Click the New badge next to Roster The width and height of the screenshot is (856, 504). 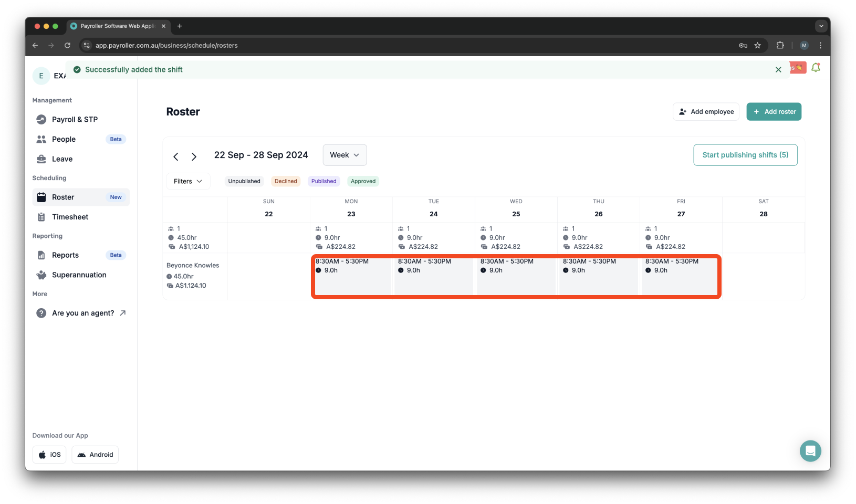click(116, 197)
